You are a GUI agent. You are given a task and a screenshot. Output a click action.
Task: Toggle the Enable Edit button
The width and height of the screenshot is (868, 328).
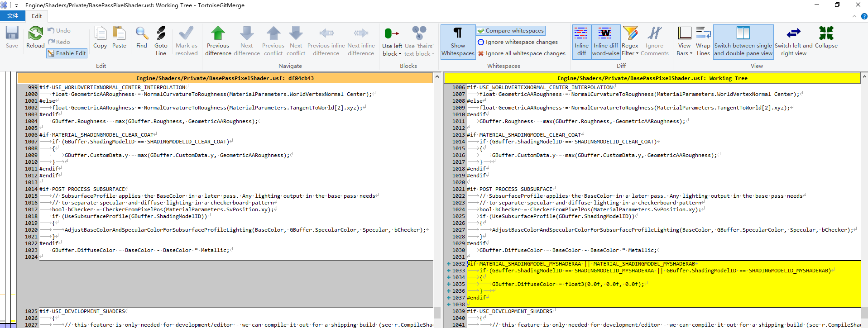67,53
